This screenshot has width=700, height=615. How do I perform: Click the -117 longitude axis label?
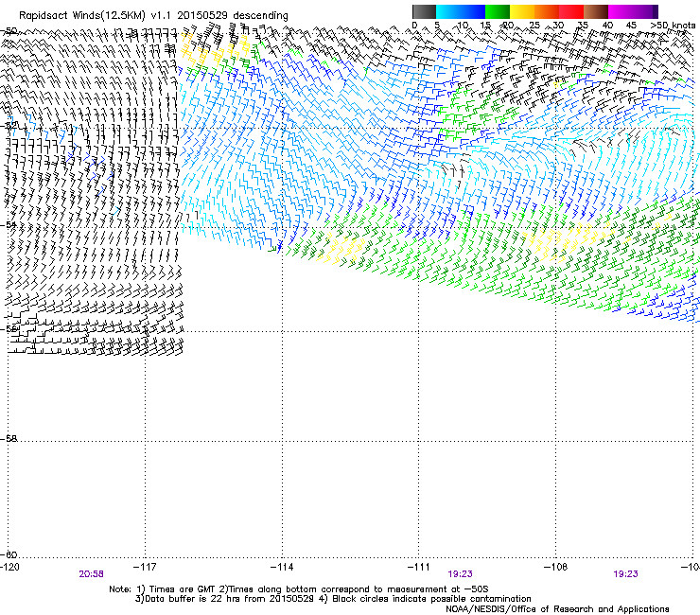click(145, 567)
